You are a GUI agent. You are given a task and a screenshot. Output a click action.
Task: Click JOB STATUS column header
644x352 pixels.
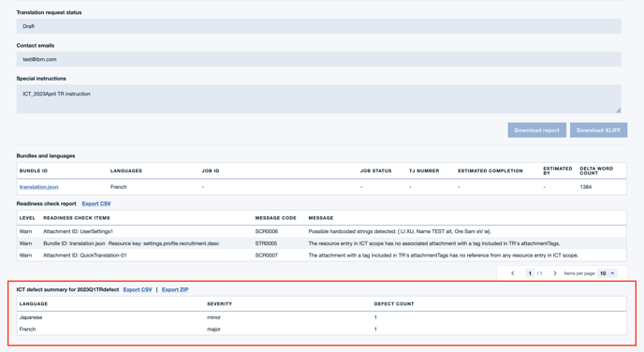375,171
